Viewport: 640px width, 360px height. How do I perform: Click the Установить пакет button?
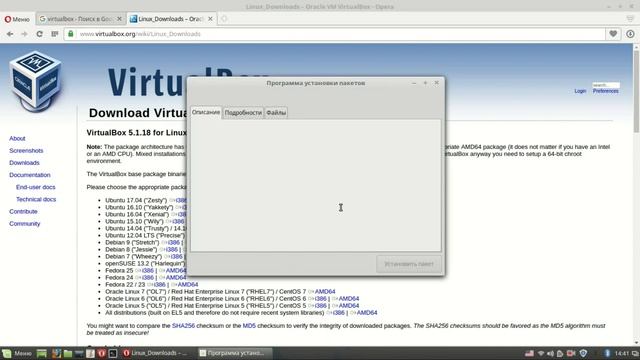409,264
